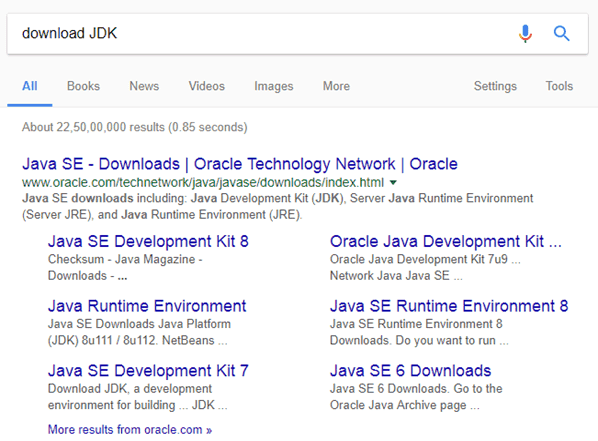Expand the green arrow beside oracle.com URL

(393, 183)
